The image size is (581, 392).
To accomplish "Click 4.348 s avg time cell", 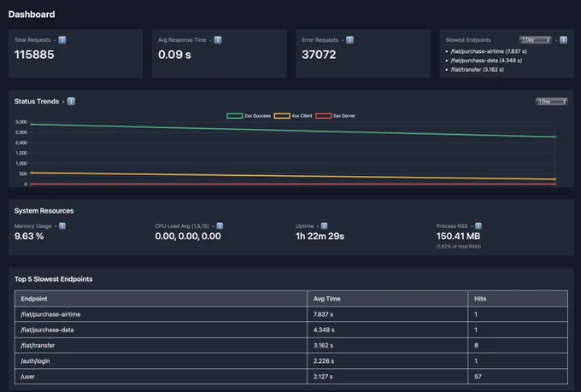I will (x=388, y=330).
